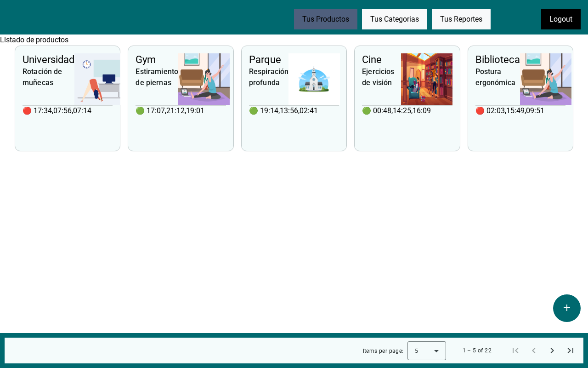Viewport: 588px width, 368px height.
Task: Open the Biblioteca card title
Action: coord(498,59)
